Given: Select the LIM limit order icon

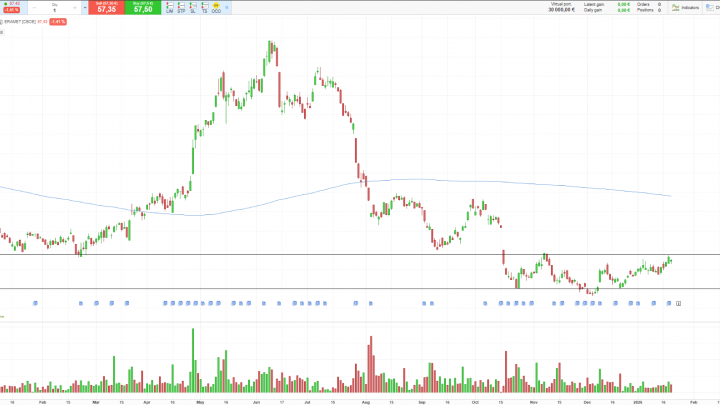Looking at the screenshot, I should [x=168, y=7].
